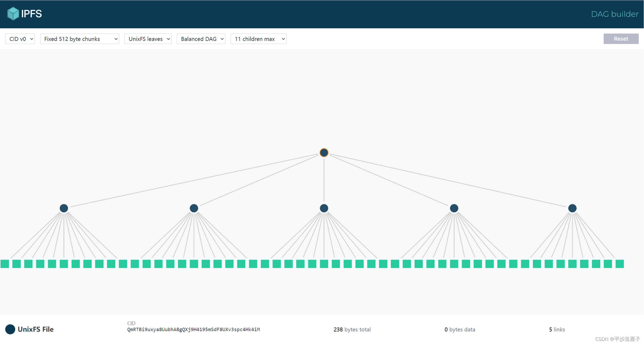Open the Balanced DAG layout dropdown
Screen dimensions: 644x344
(x=201, y=39)
